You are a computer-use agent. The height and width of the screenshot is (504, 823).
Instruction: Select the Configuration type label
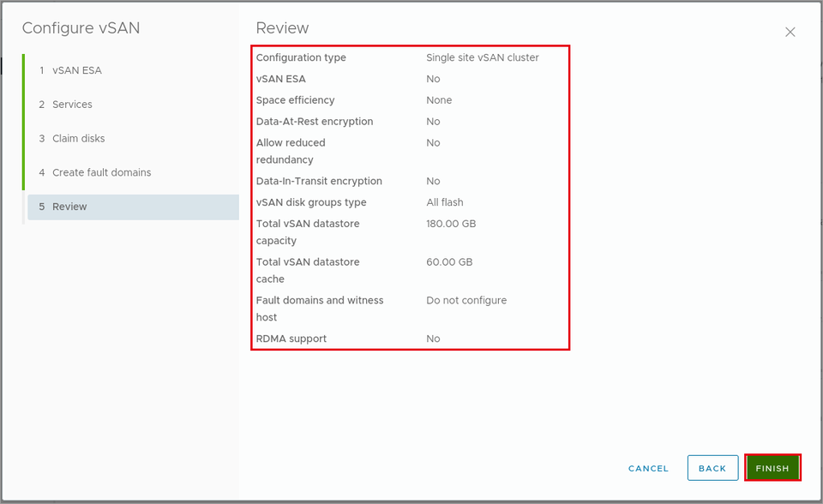coord(301,57)
